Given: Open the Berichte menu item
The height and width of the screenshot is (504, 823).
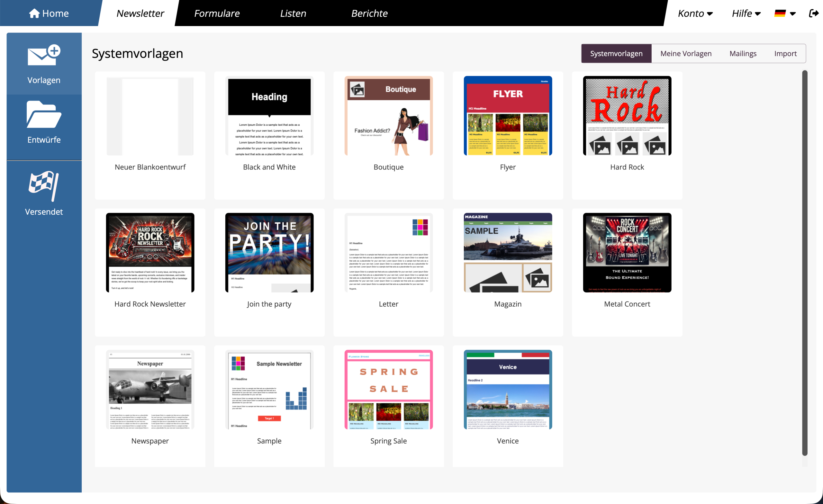Looking at the screenshot, I should (x=369, y=14).
